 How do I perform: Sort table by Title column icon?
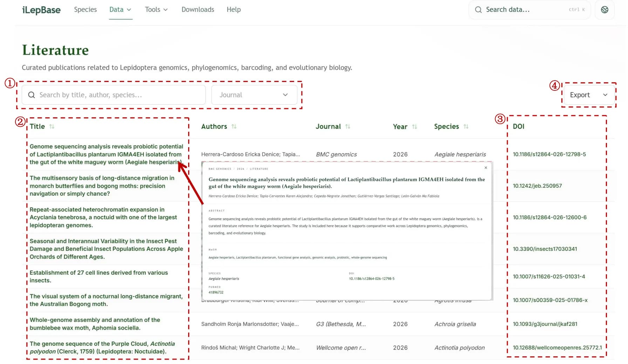[x=52, y=126]
